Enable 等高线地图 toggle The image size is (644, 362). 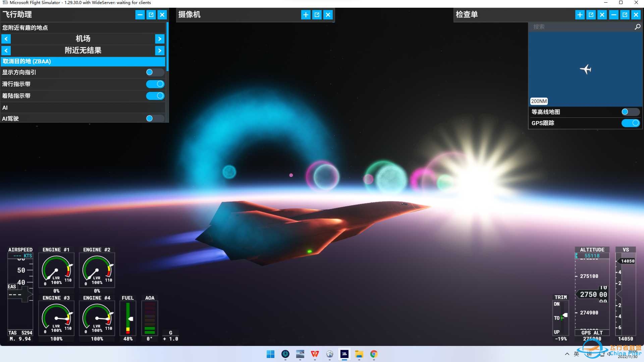(630, 112)
